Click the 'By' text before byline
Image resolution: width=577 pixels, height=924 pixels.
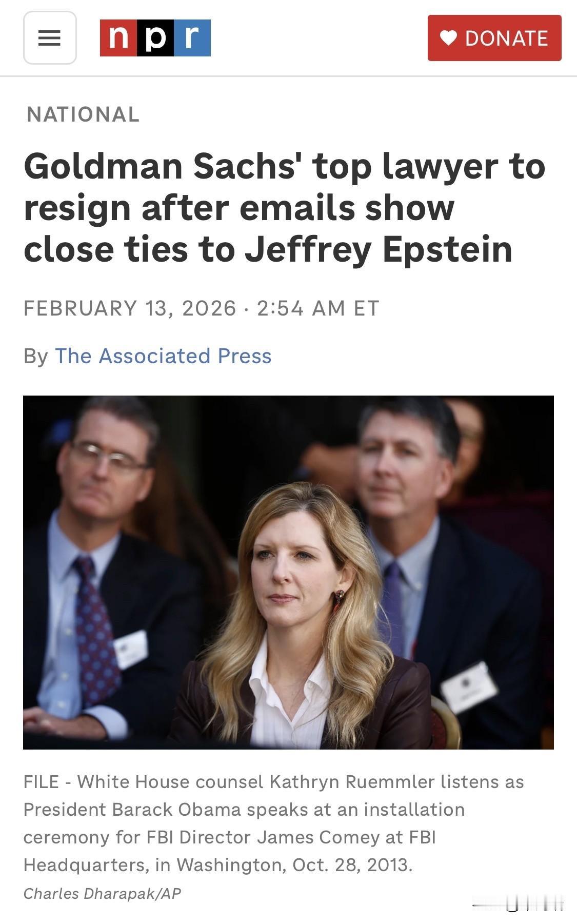tap(36, 357)
